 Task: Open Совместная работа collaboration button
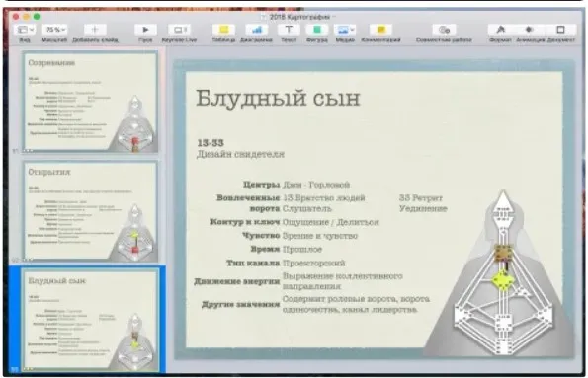pos(444,30)
